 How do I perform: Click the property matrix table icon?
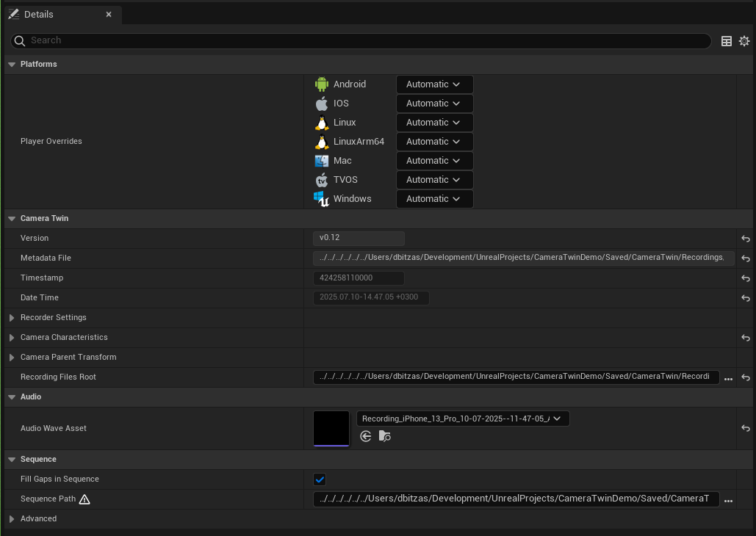727,41
